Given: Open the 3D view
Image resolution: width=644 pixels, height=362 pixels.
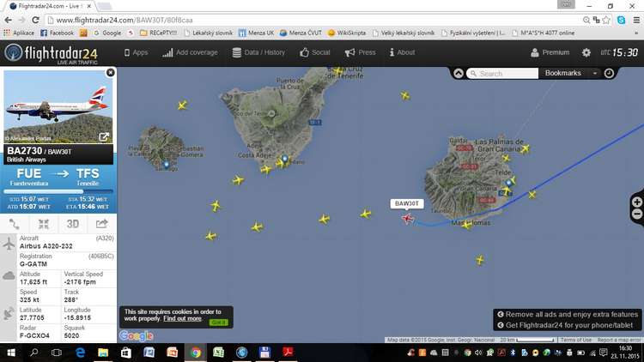Looking at the screenshot, I should tap(73, 224).
